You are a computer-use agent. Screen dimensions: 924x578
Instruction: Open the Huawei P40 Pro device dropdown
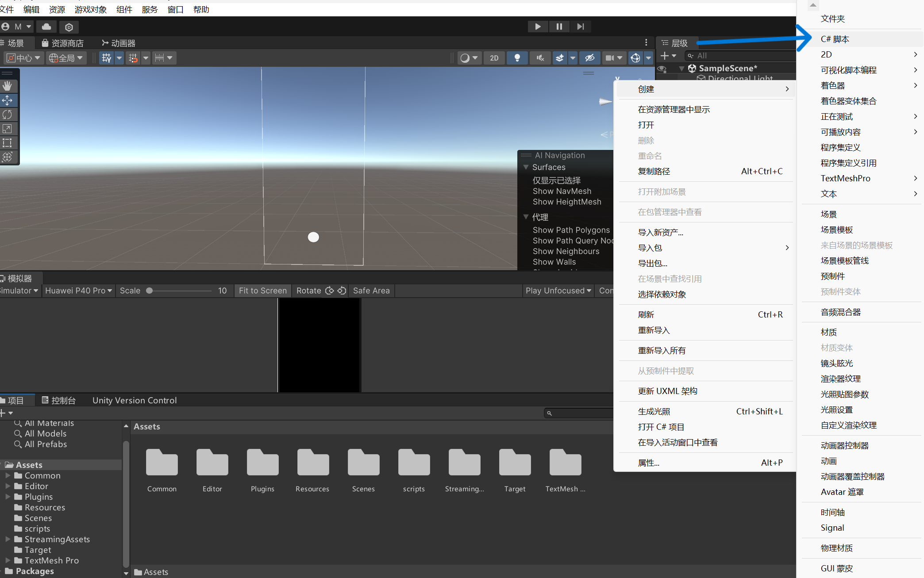coord(78,291)
